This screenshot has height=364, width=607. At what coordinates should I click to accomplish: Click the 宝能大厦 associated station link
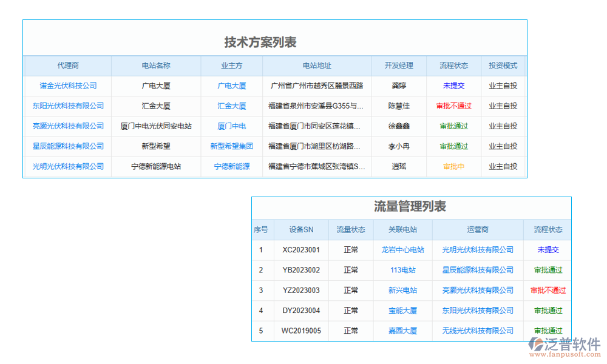coord(402,311)
